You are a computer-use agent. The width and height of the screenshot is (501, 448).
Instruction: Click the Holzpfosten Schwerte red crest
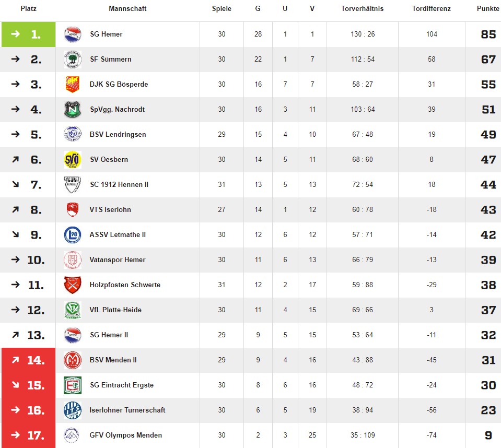coord(73,285)
